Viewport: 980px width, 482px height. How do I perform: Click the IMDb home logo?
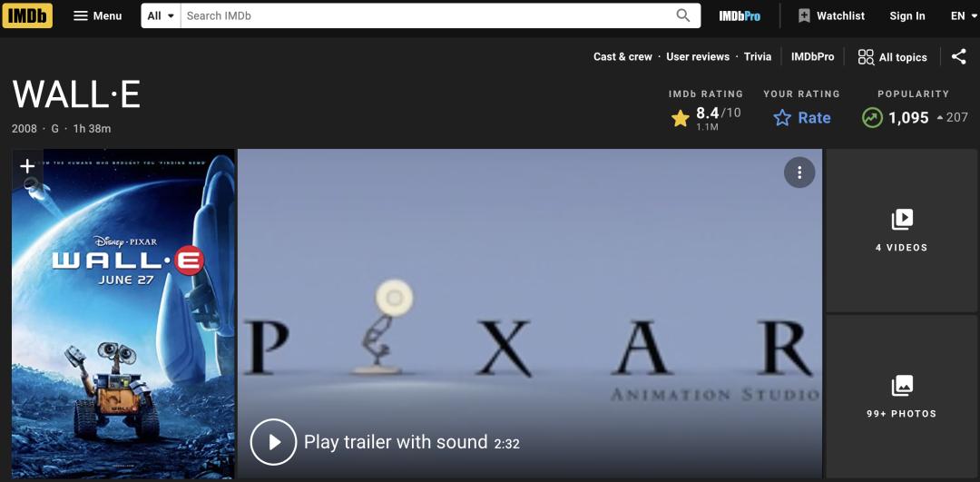(27, 15)
